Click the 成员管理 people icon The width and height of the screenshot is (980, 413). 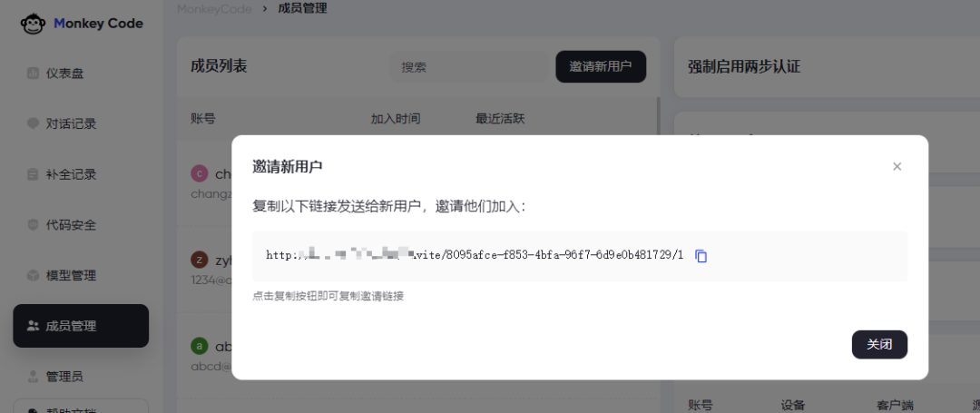(x=34, y=326)
